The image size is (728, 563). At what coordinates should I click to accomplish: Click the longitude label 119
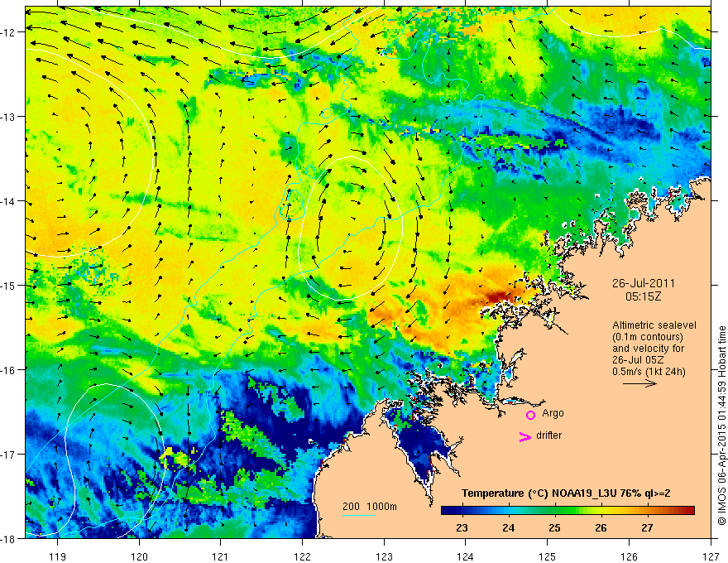[x=57, y=556]
